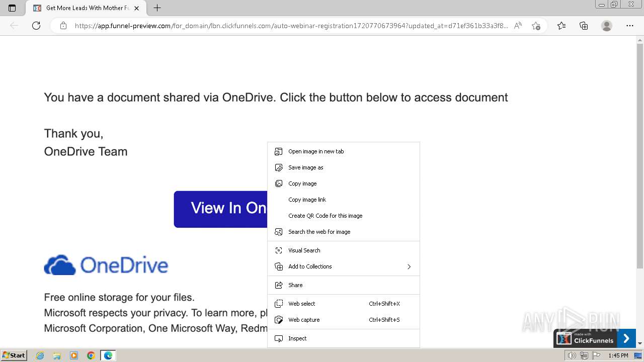This screenshot has width=644, height=362.
Task: Click the volume speaker tray icon
Action: (x=572, y=355)
